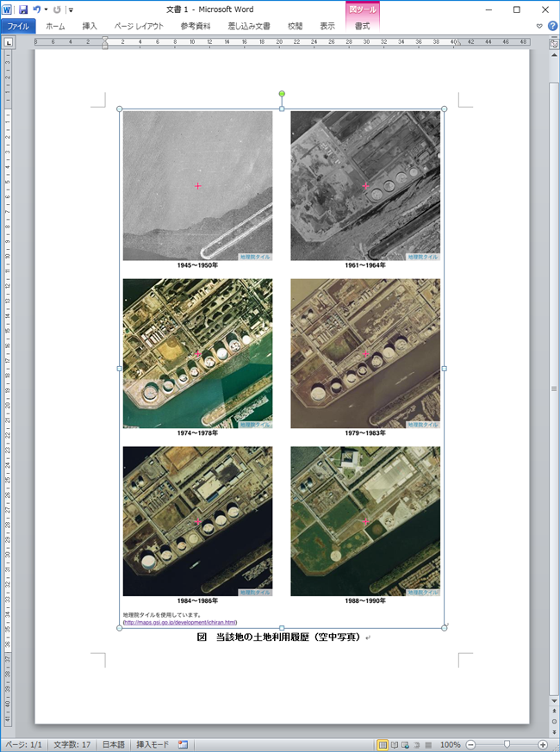This screenshot has height=752, width=560.
Task: Select the 1974～1978年 aerial photo
Action: 197,353
